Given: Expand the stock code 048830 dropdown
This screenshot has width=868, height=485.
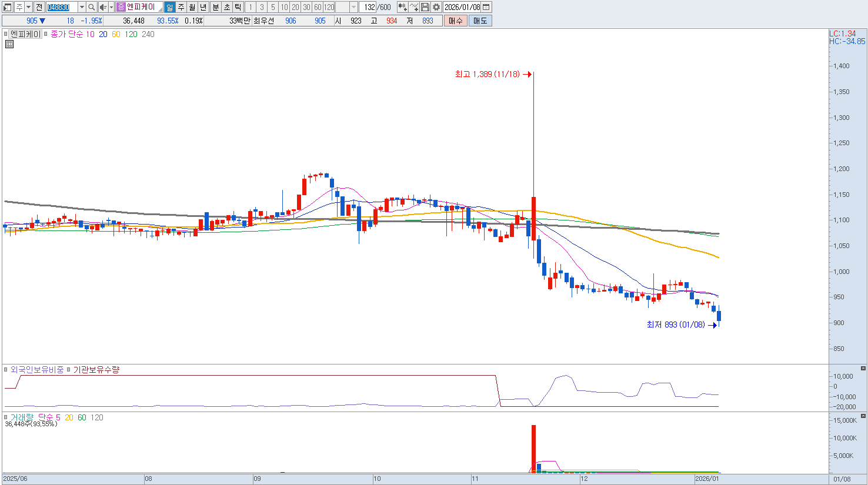Looking at the screenshot, I should pyautogui.click(x=82, y=7).
